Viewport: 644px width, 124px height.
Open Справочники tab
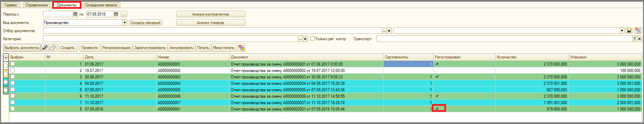[x=37, y=5]
